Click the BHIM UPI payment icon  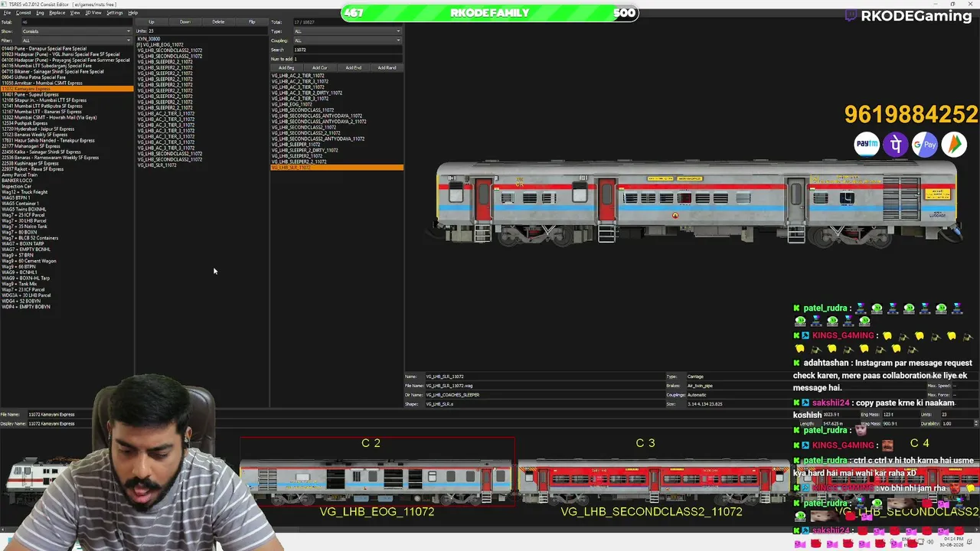point(954,144)
